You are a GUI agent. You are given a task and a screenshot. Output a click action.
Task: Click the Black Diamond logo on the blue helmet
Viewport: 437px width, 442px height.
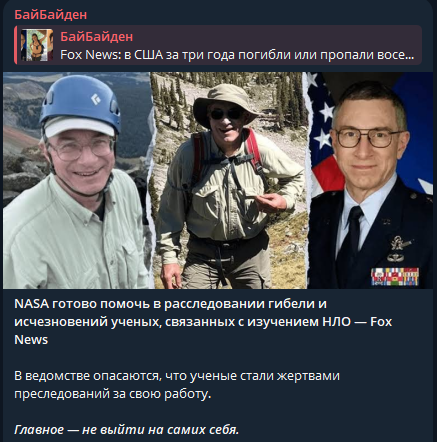pyautogui.click(x=96, y=99)
